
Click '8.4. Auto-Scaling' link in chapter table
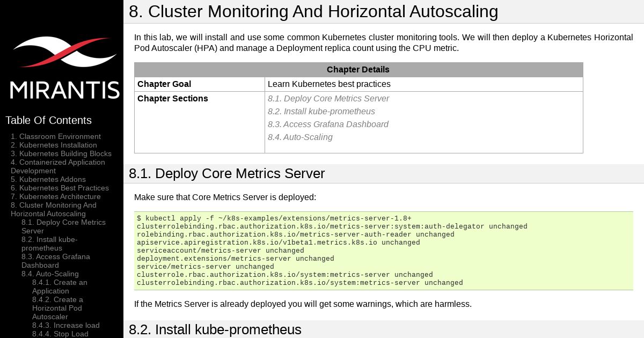300,137
